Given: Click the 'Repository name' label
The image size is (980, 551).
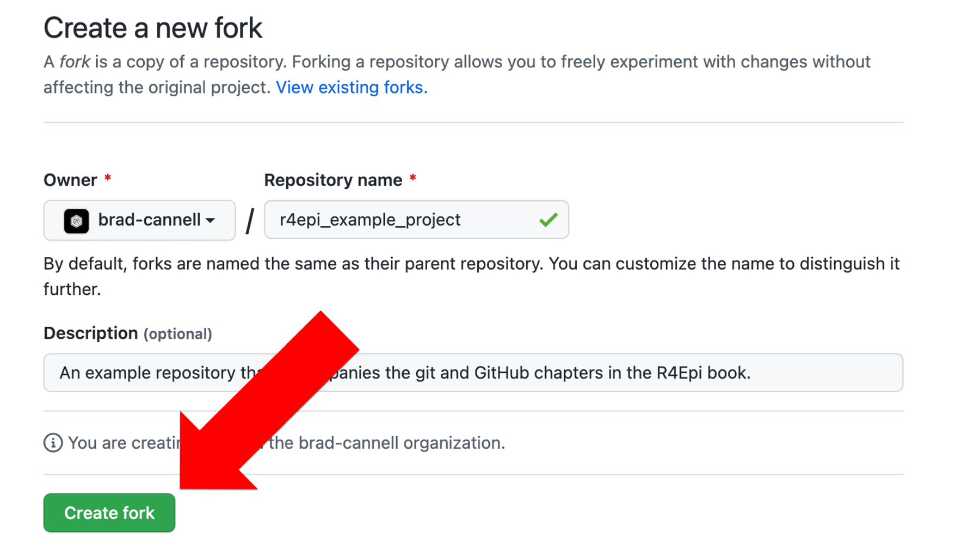Looking at the screenshot, I should pyautogui.click(x=333, y=180).
